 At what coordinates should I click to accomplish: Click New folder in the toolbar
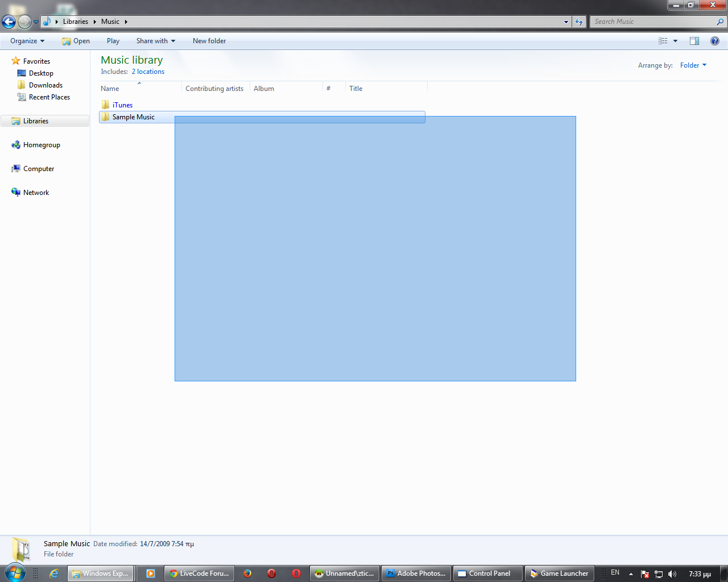(209, 41)
